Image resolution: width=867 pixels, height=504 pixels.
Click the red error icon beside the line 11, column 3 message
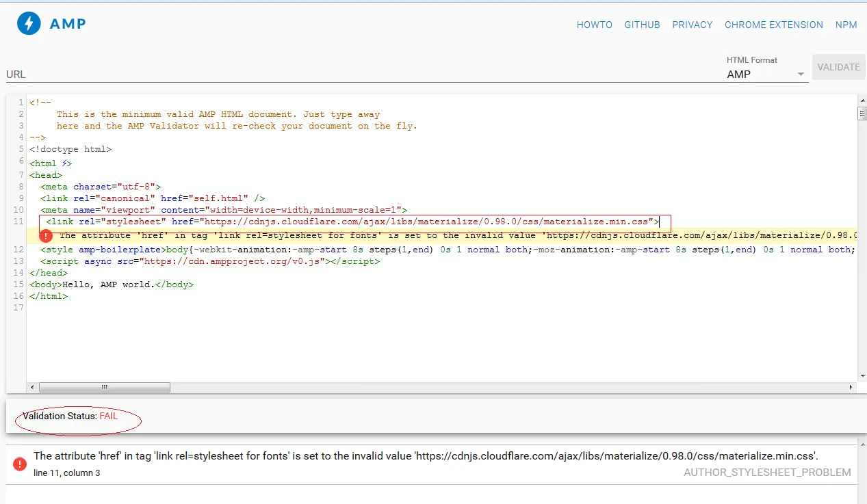[20, 464]
